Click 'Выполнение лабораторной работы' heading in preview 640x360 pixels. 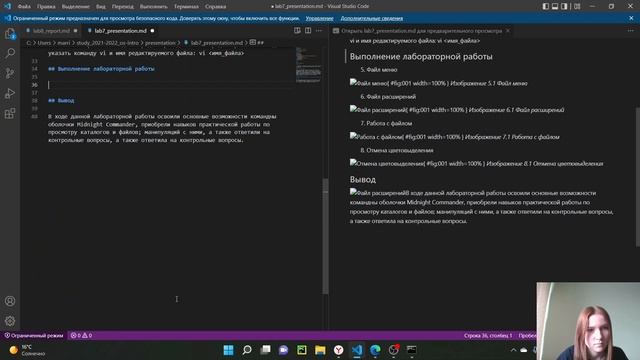coord(421,57)
